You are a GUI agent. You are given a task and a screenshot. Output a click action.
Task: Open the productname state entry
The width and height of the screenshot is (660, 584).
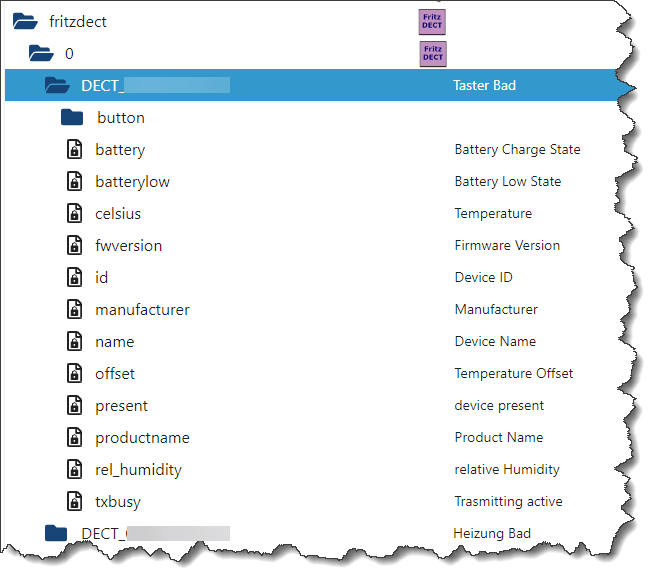coord(142,438)
